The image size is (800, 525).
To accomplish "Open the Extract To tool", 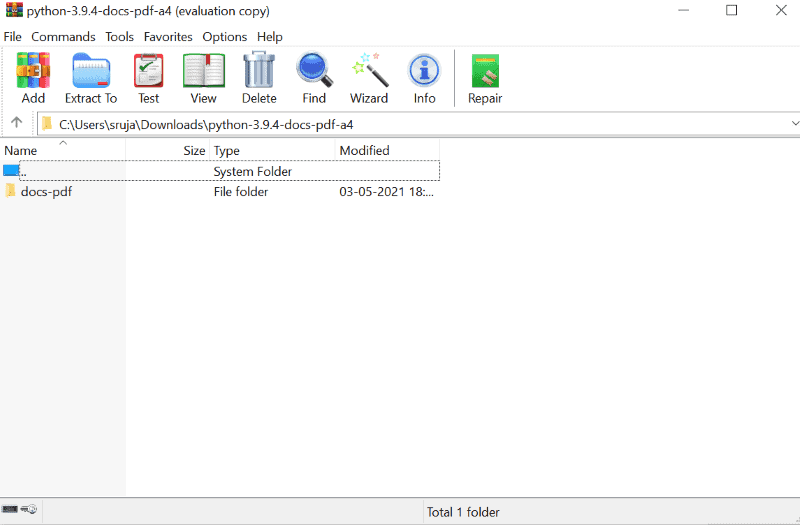I will tap(91, 70).
